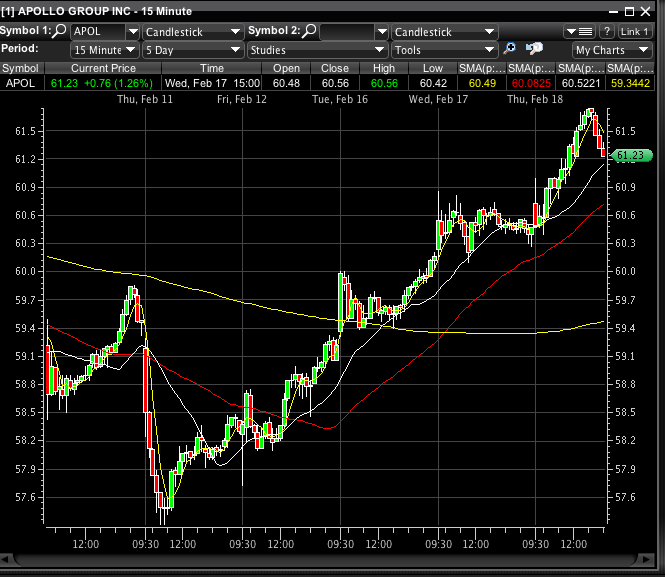
Task: Maximize the Apollo Group chart window
Action: click(x=628, y=11)
